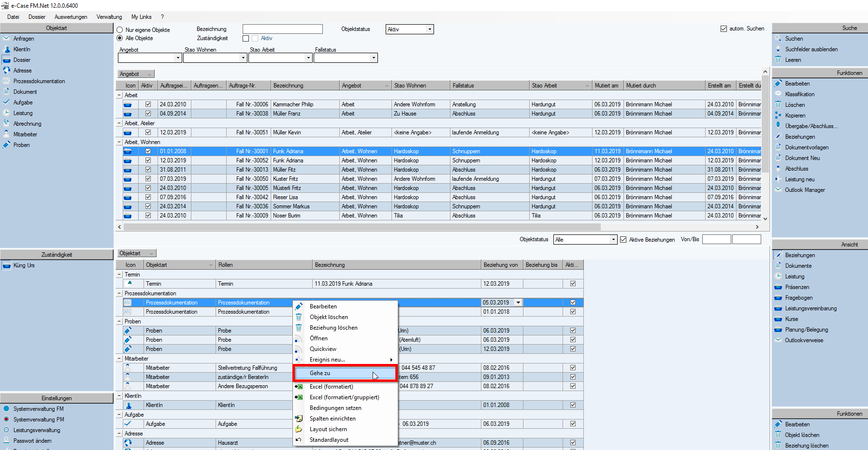Open Dokumentvorlagen function
Image resolution: width=868 pixels, height=450 pixels.
click(x=807, y=147)
